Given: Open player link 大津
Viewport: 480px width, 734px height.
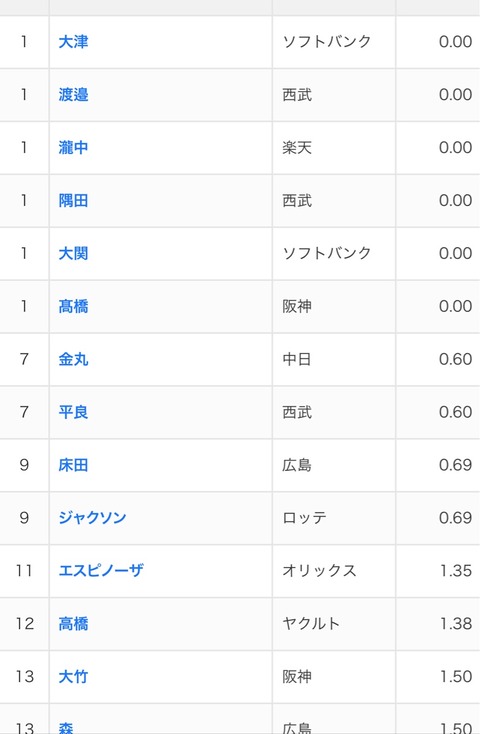Looking at the screenshot, I should coord(73,42).
